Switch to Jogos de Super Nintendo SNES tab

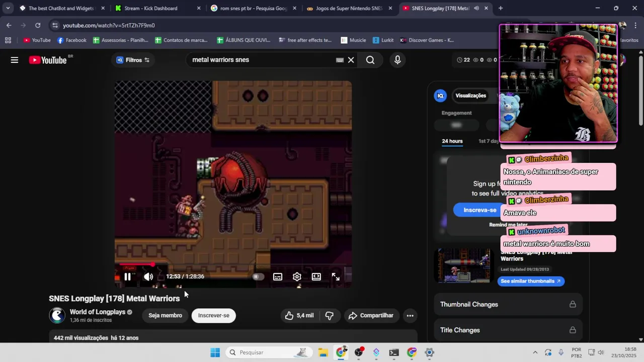point(349,8)
